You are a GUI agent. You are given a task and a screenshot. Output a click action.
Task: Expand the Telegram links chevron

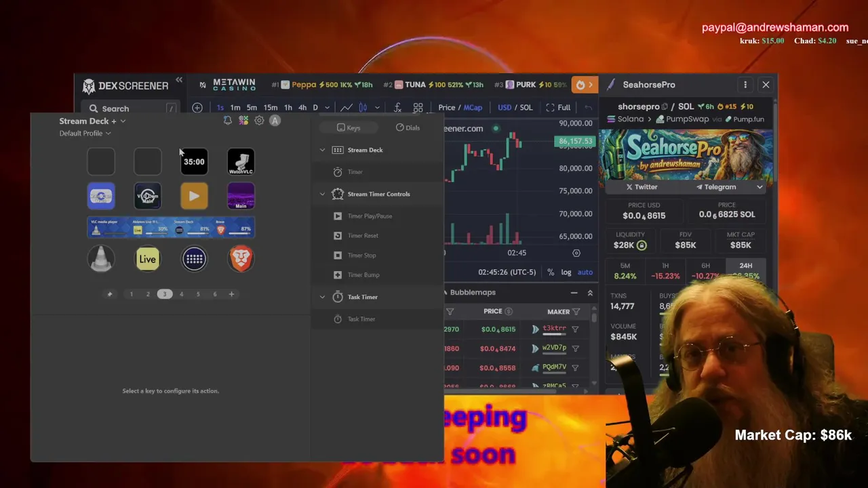[x=759, y=187]
